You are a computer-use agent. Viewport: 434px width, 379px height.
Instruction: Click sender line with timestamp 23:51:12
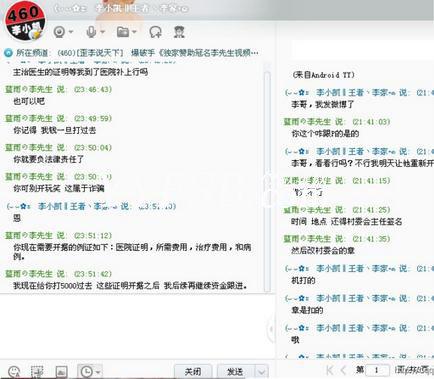tap(58, 235)
